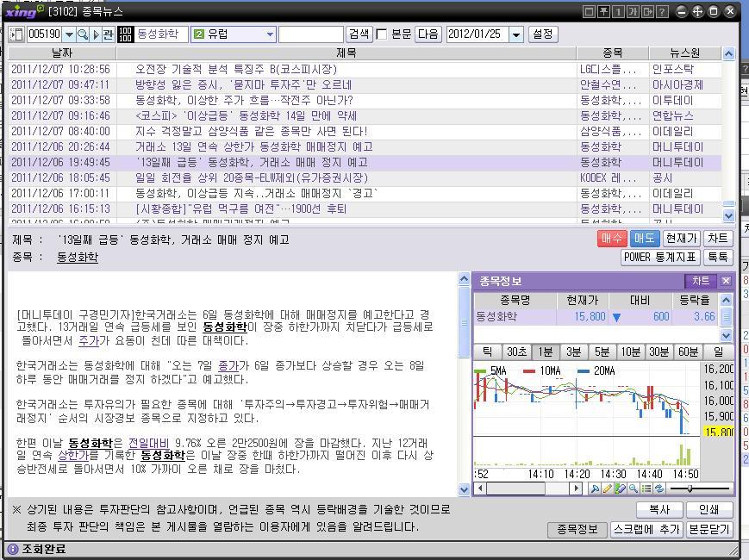The image size is (749, 560).
Task: Click 스크랩에 추가 button
Action: (x=646, y=529)
